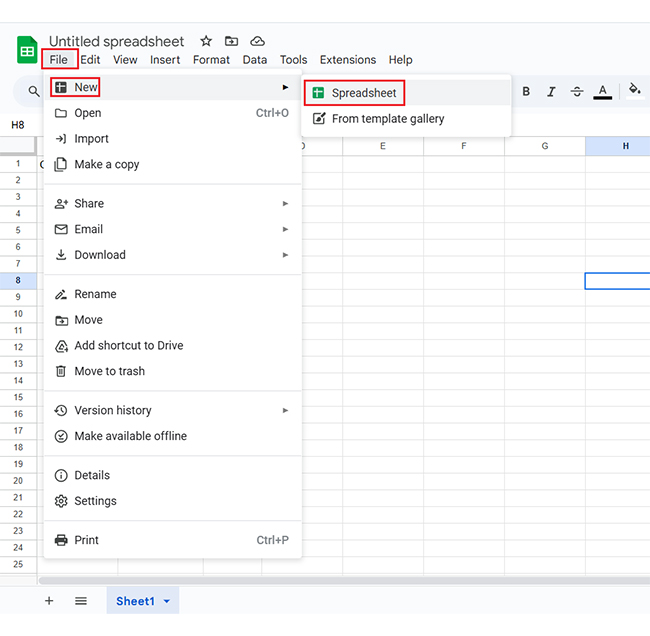Select From template gallery
Screen dimensions: 650x636
click(x=406, y=119)
